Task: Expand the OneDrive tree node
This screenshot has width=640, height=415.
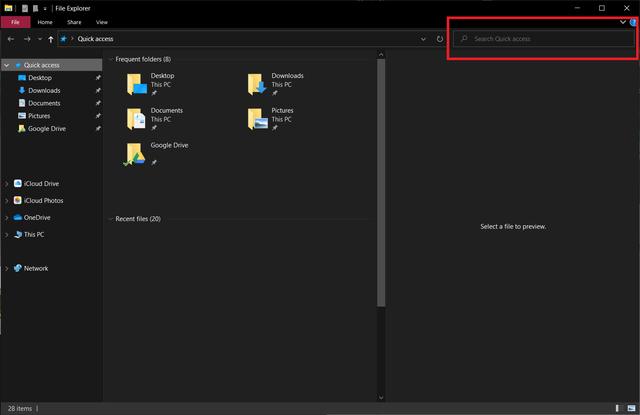Action: 7,218
